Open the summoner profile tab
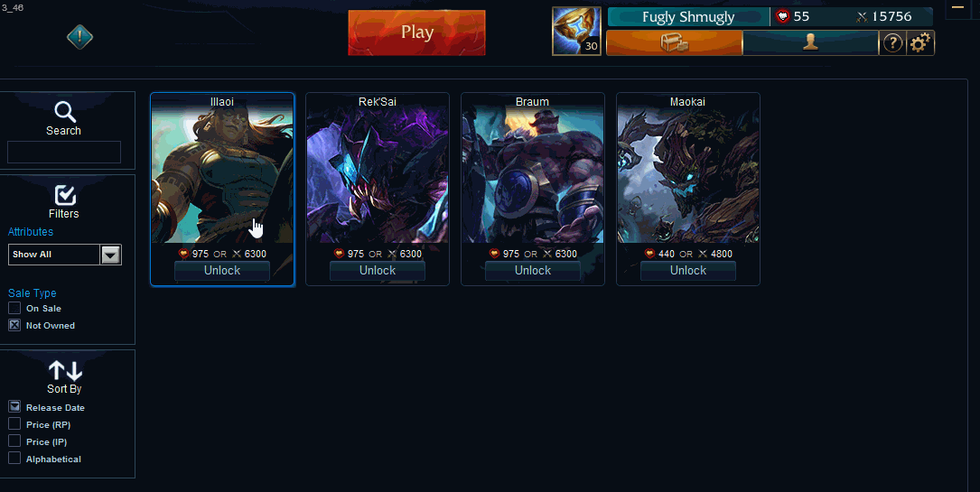Viewport: 980px width, 492px height. click(810, 43)
